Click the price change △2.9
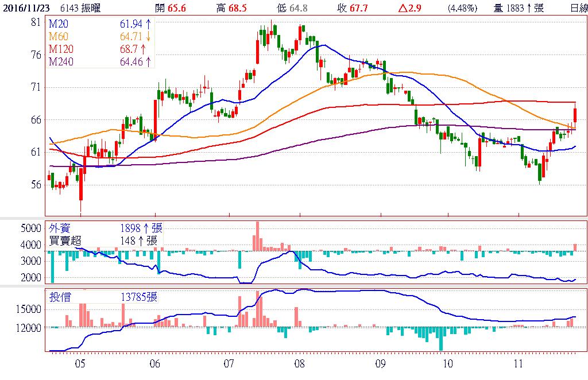The height and width of the screenshot is (380, 588). point(409,8)
